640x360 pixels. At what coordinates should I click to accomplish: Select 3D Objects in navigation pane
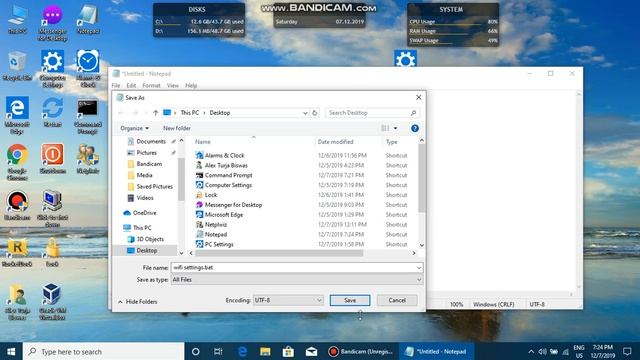pos(150,239)
